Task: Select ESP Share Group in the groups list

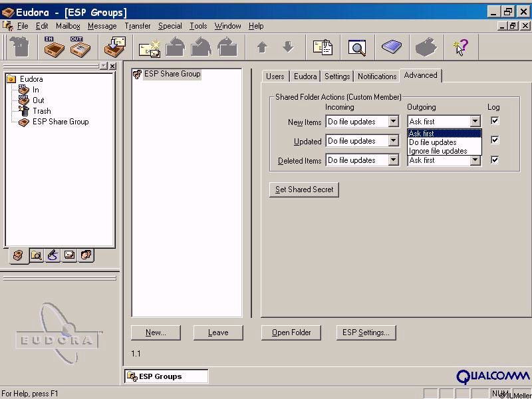Action: click(x=172, y=74)
